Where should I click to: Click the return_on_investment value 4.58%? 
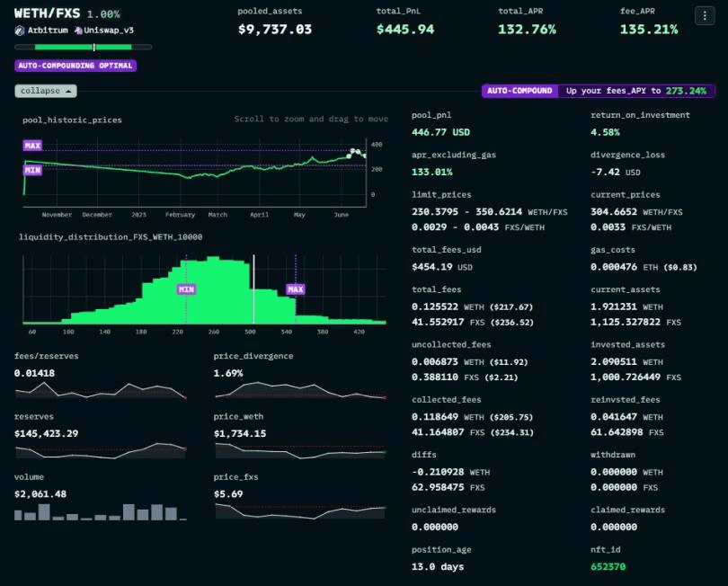605,132
